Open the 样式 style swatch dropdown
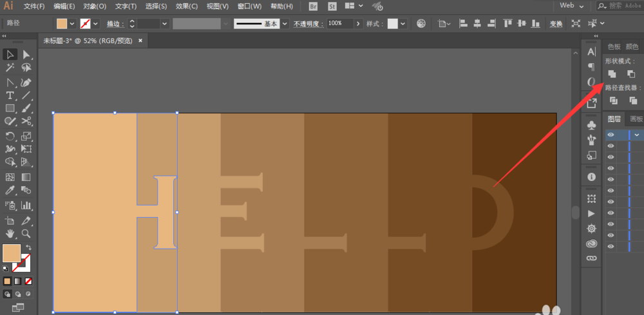 pos(402,24)
